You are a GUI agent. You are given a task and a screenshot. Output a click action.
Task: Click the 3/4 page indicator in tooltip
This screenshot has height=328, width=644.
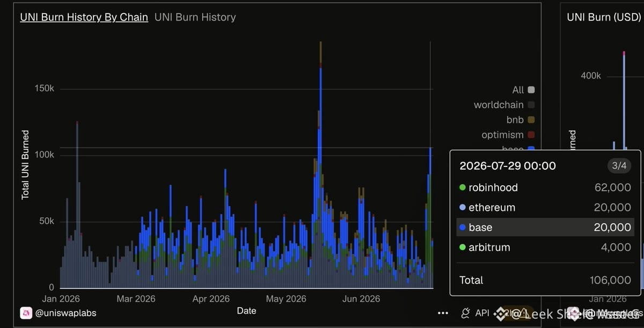tap(619, 166)
